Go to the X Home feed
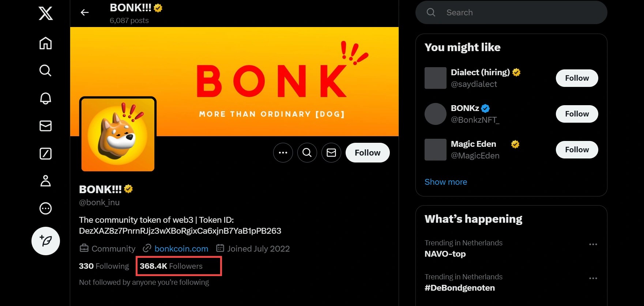The image size is (644, 306). click(x=45, y=43)
